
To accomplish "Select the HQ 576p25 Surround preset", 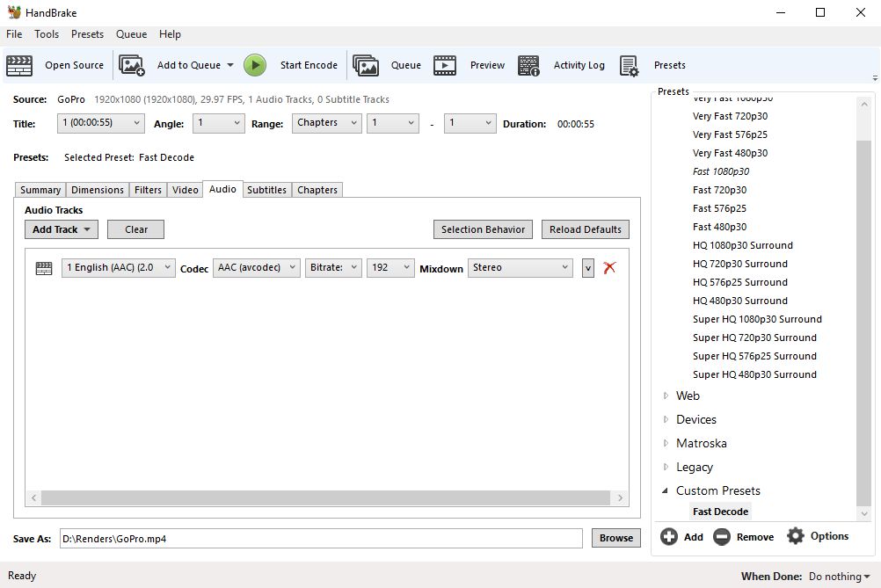I will (x=740, y=282).
